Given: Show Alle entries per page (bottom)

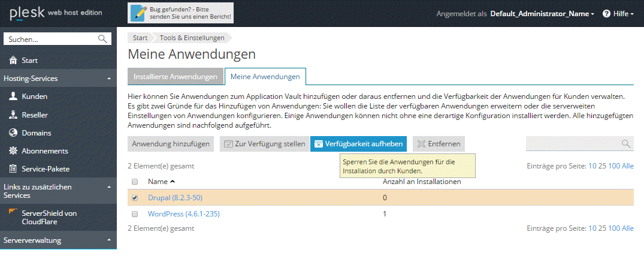Looking at the screenshot, I should tap(628, 228).
